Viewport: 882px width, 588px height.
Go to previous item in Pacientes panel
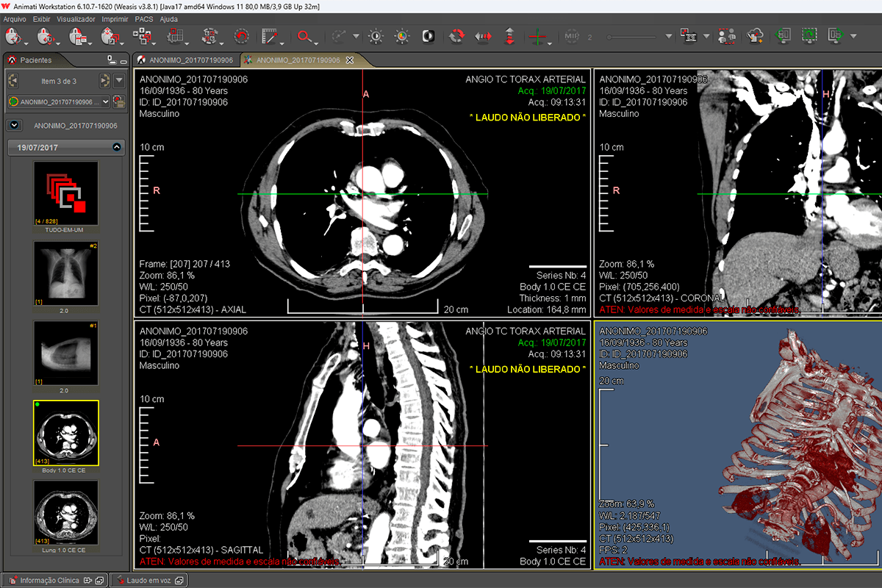tap(13, 81)
